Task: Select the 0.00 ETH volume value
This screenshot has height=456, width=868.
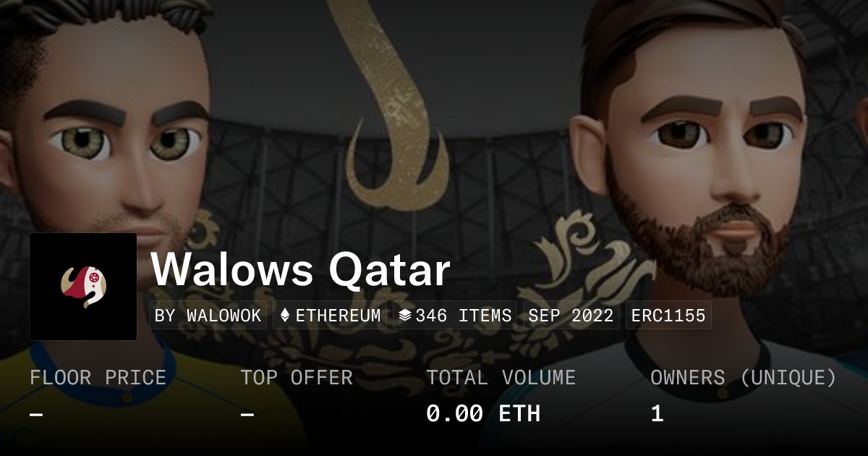Action: coord(483,413)
